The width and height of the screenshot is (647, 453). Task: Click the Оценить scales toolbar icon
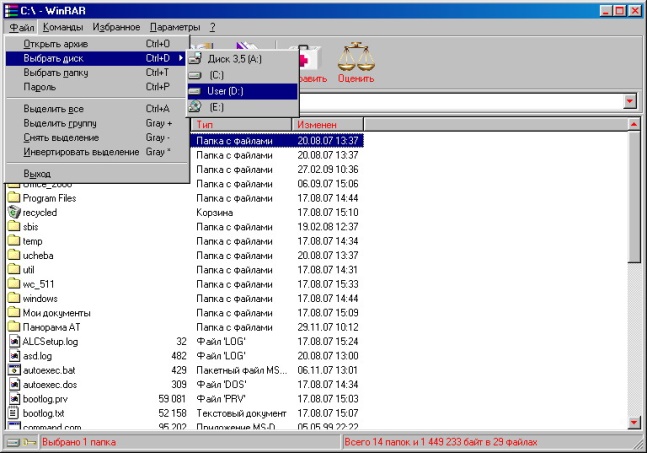(356, 57)
